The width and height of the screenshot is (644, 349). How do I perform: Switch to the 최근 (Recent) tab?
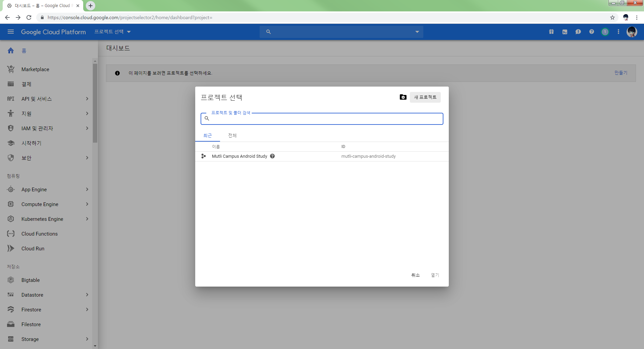pos(208,136)
